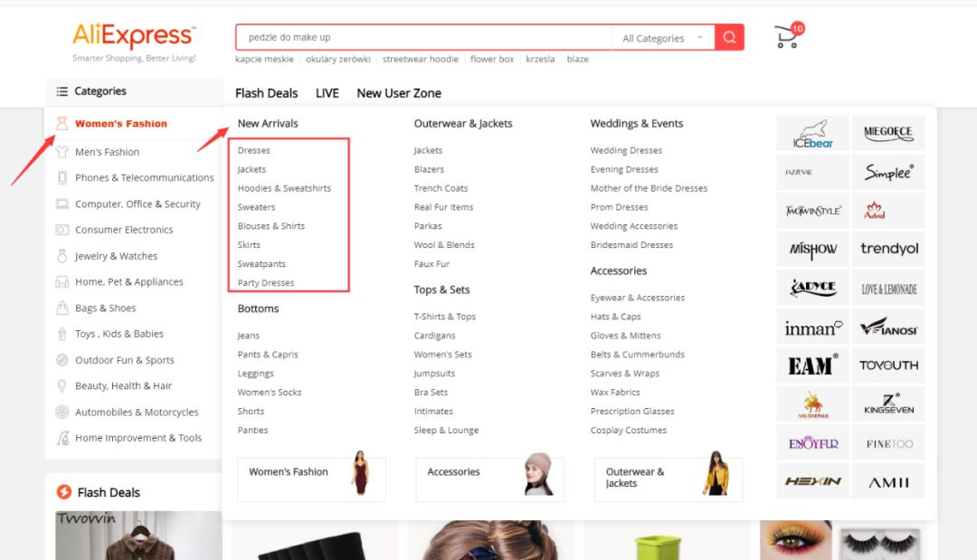Image resolution: width=977 pixels, height=560 pixels.
Task: Open the Outerwear & Jackets heading link
Action: tap(463, 123)
